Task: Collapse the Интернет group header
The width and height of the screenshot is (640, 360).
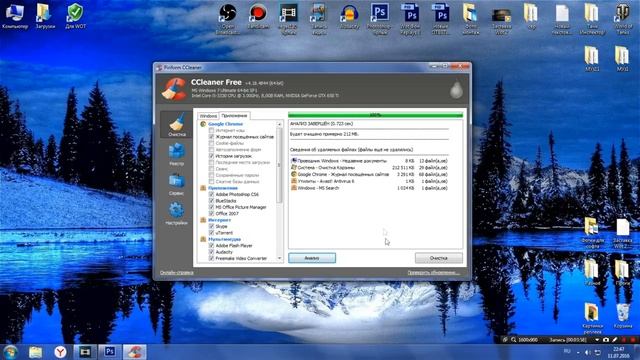Action: tap(220, 220)
